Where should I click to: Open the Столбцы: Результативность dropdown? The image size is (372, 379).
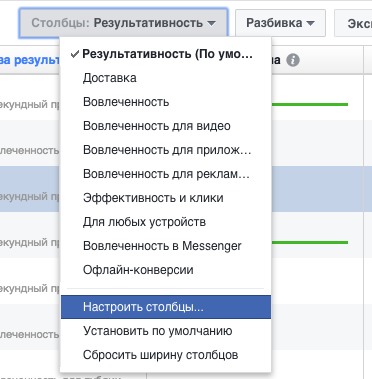[123, 23]
